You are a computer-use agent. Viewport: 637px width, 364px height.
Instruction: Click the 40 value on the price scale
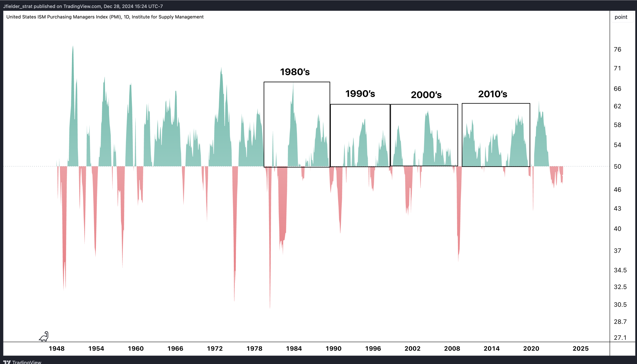click(x=617, y=229)
